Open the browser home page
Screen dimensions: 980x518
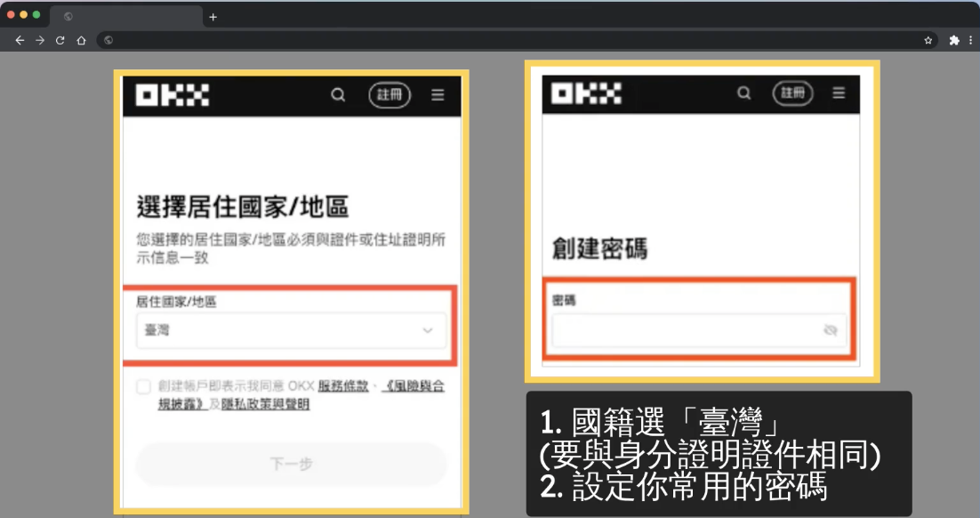(x=81, y=40)
